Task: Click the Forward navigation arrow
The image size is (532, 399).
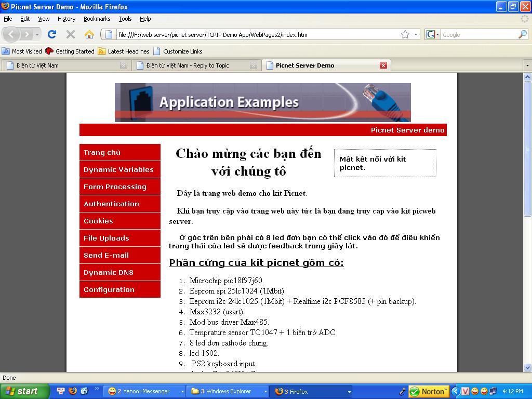Action: pos(26,34)
